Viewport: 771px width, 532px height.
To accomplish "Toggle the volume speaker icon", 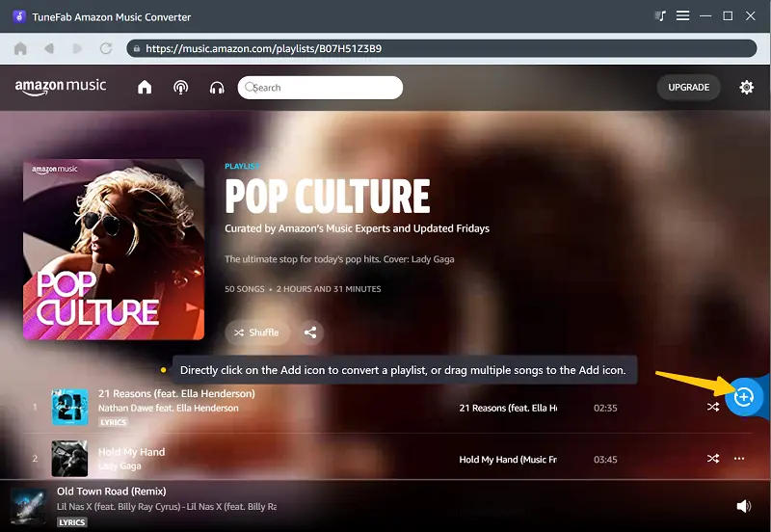I will pos(743,506).
